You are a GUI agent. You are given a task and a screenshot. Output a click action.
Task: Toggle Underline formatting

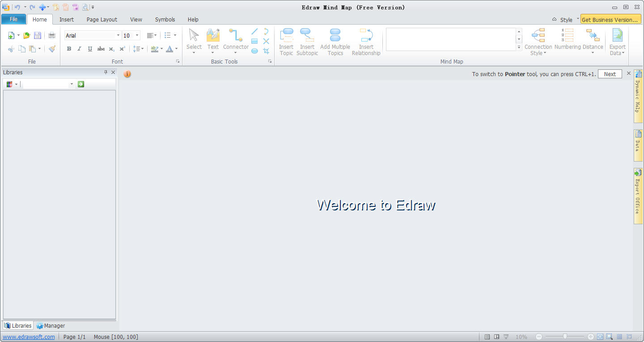90,49
